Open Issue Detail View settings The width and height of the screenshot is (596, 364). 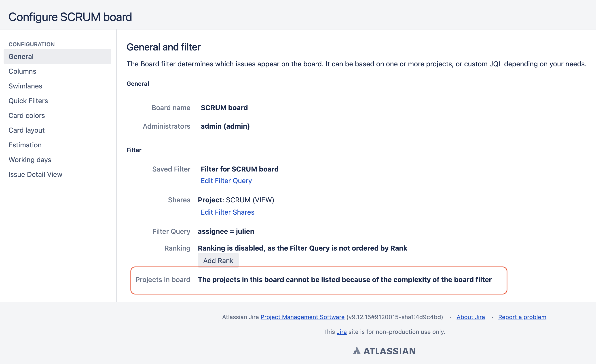[x=35, y=174]
